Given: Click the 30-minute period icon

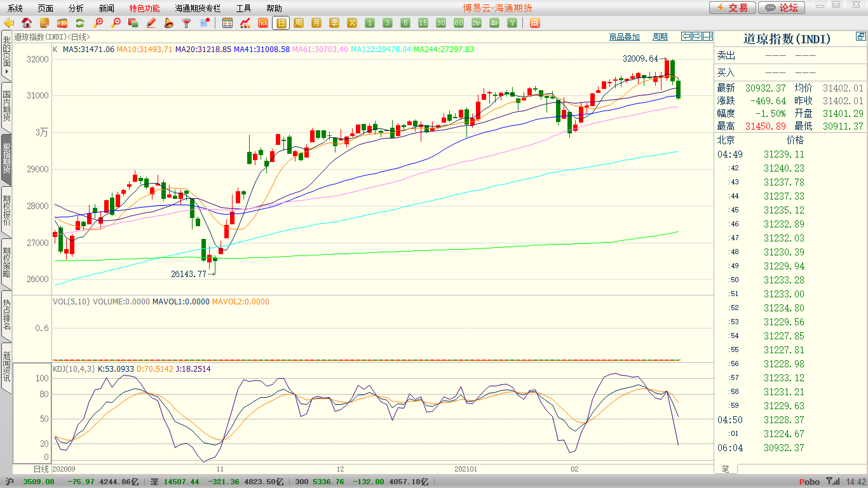Looking at the screenshot, I should [x=441, y=23].
